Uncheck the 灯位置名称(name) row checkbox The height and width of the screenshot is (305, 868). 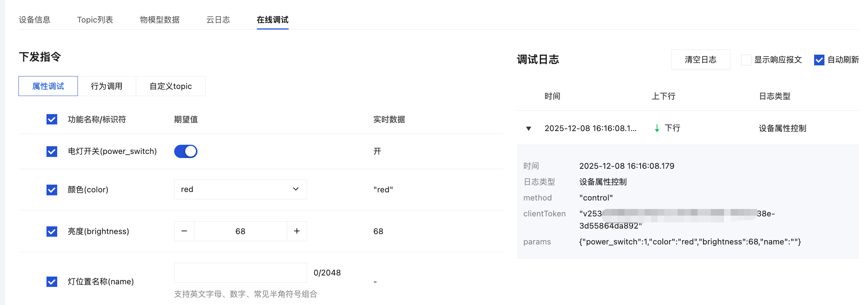52,282
